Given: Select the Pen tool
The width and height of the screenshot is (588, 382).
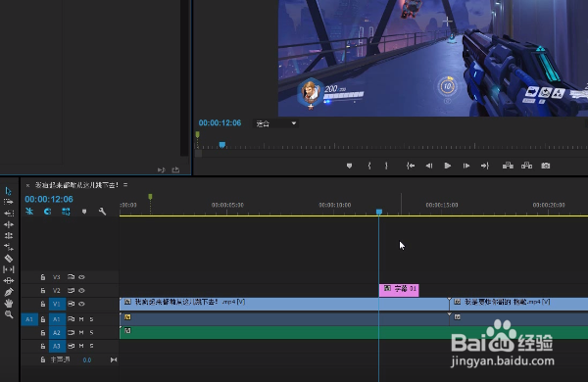Looking at the screenshot, I should click(9, 292).
